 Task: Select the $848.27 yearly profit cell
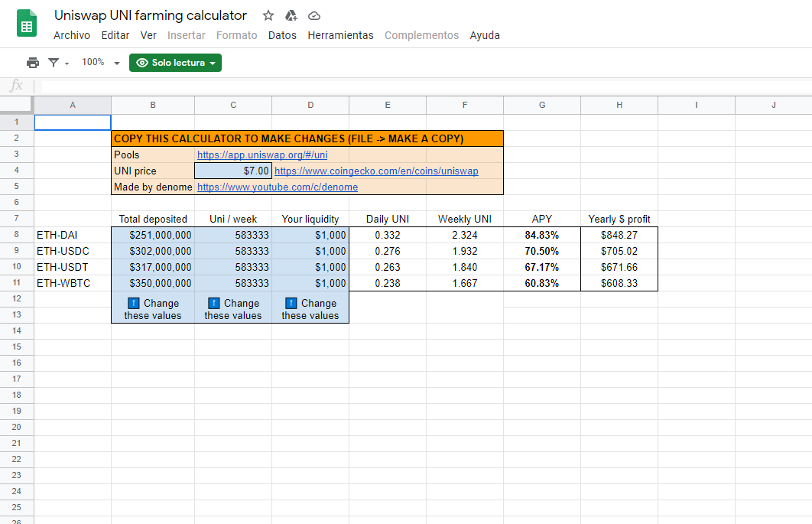click(619, 235)
